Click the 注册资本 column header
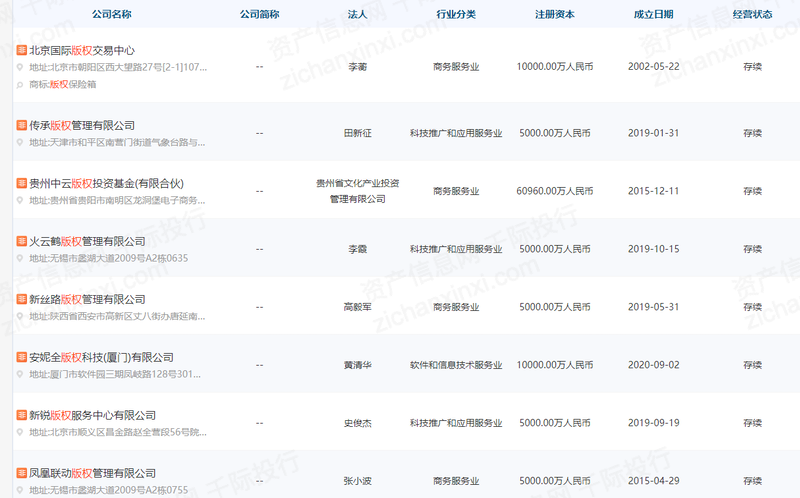800x498 pixels. [x=555, y=14]
